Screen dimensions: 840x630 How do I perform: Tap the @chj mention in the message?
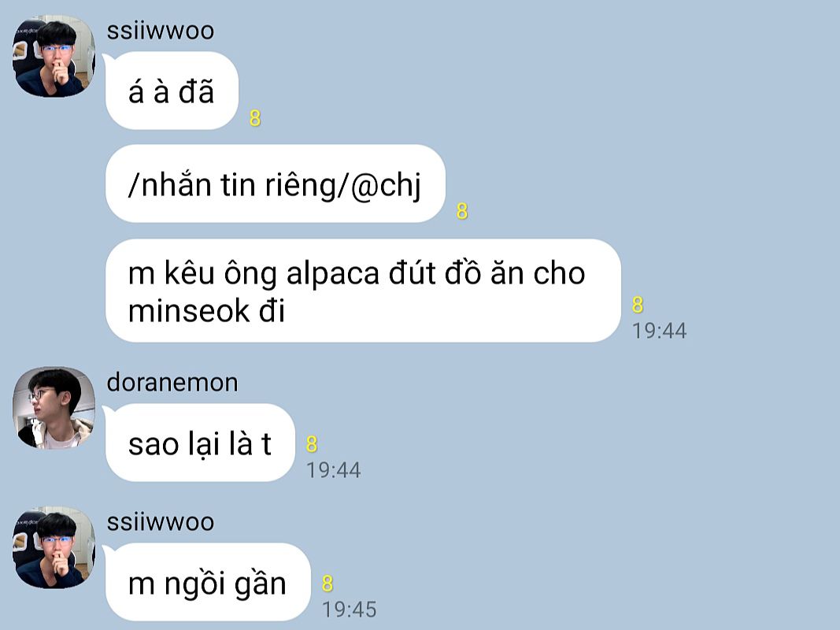coord(386,185)
